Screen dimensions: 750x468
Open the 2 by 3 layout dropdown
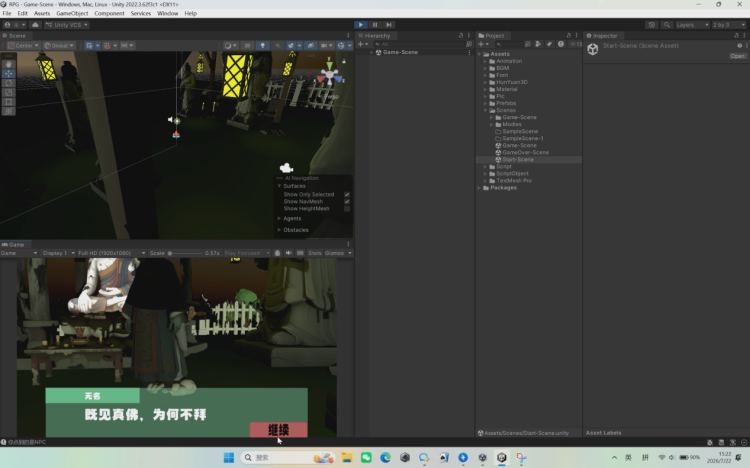[x=728, y=25]
